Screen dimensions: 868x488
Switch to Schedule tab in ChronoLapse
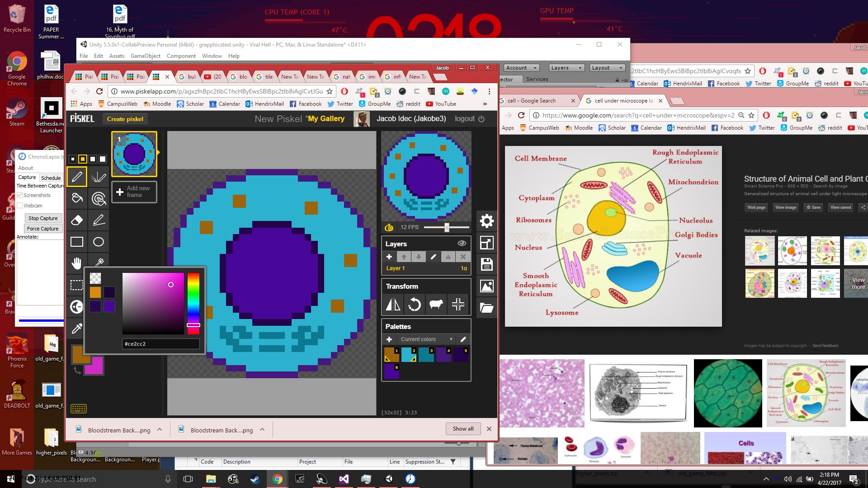pyautogui.click(x=51, y=178)
